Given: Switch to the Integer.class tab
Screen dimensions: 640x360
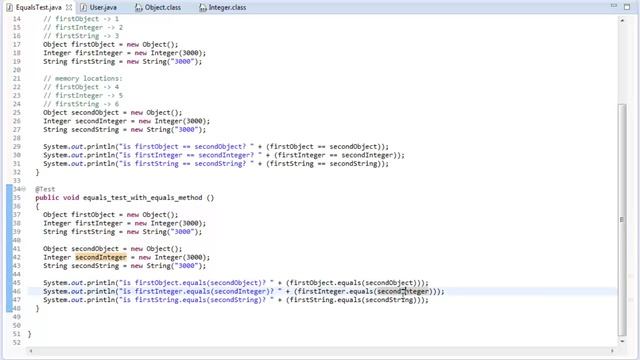Looking at the screenshot, I should 227,7.
